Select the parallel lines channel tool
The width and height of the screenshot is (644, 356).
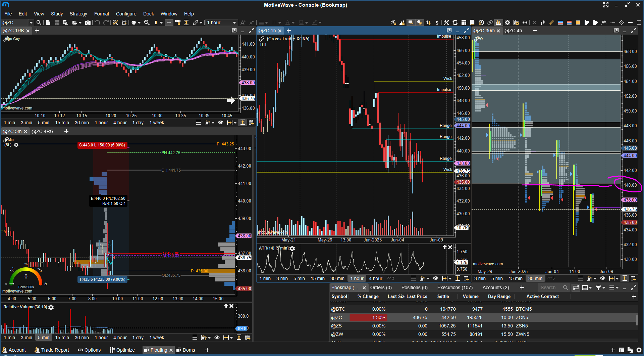622,23
